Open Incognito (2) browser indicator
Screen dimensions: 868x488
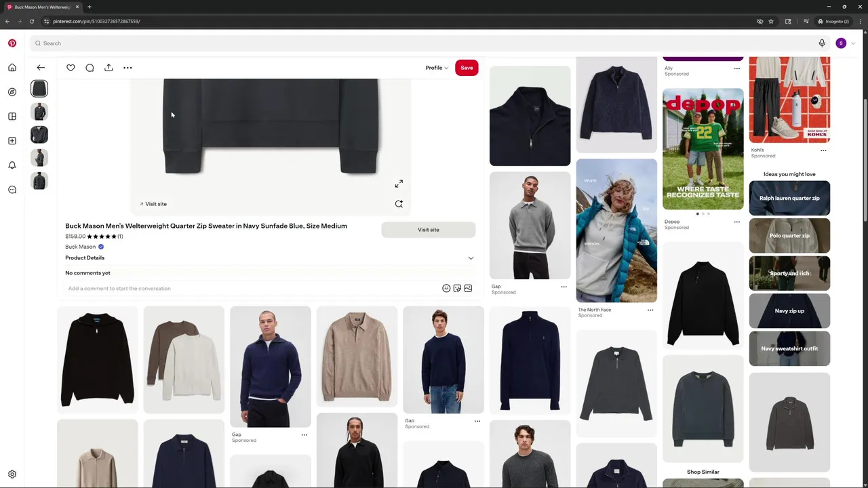[833, 21]
